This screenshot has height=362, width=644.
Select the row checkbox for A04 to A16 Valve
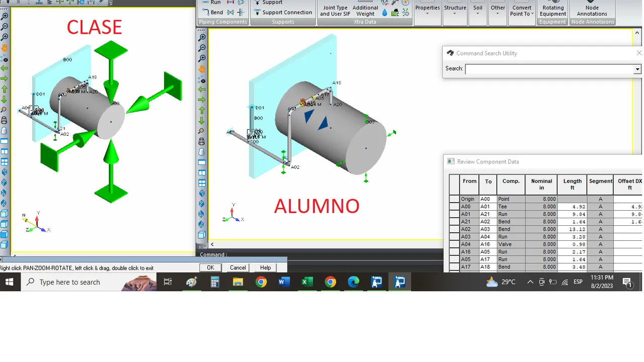pyautogui.click(x=454, y=244)
